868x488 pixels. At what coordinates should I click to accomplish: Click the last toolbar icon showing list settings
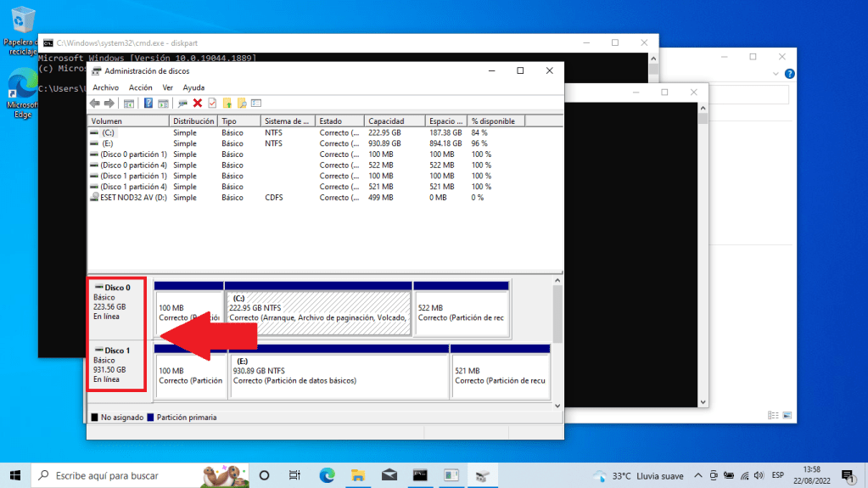point(256,104)
